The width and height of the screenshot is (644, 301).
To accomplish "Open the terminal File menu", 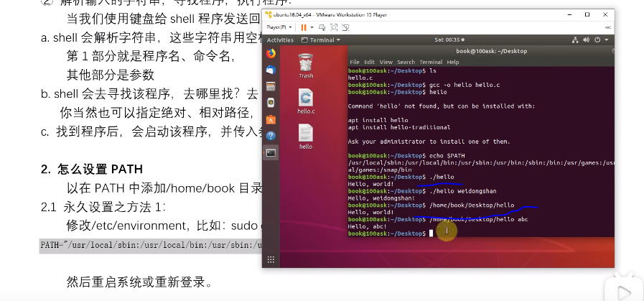I will (355, 62).
